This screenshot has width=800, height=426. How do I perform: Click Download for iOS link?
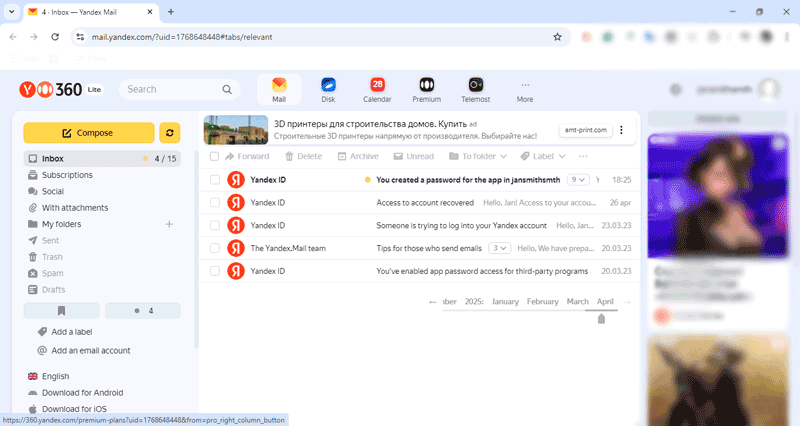(x=67, y=409)
